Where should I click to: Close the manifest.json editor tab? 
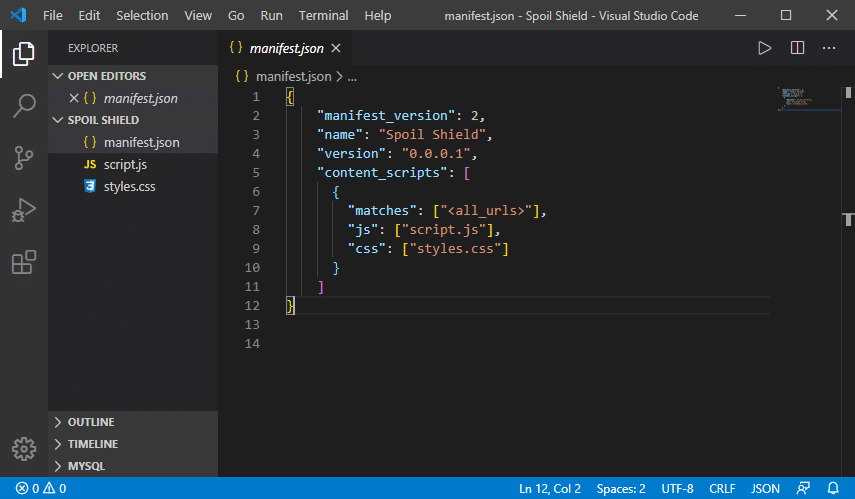[x=336, y=49]
